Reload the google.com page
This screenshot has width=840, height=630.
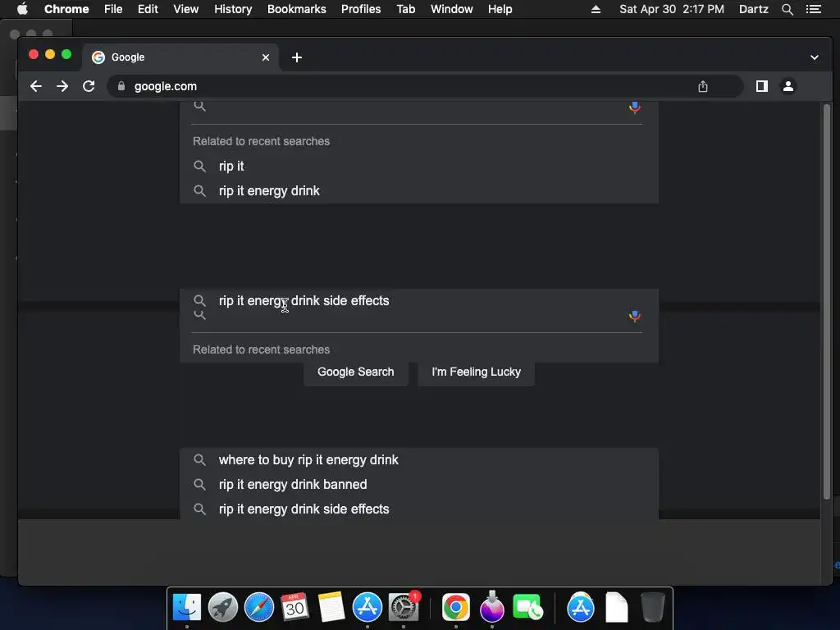[x=89, y=86]
